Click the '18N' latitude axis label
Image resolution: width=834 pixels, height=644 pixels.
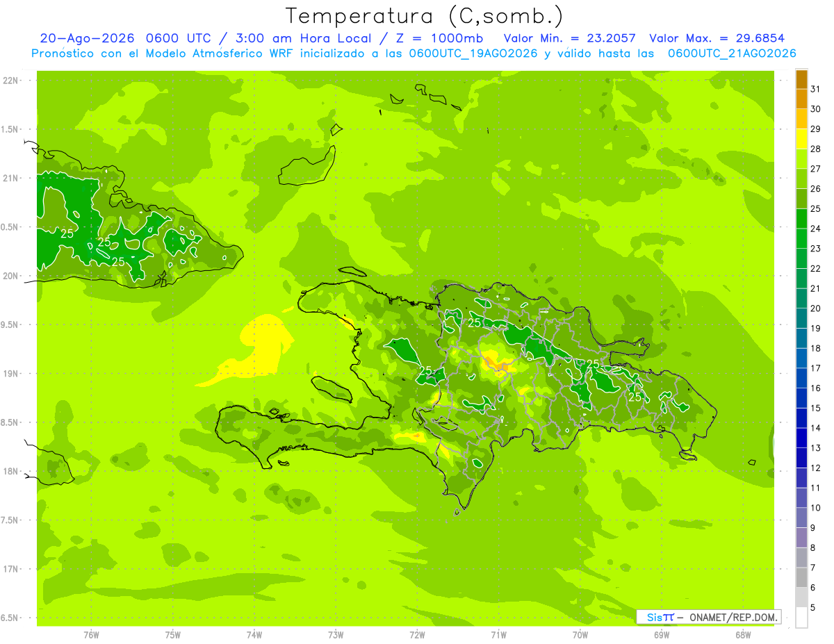(10, 471)
